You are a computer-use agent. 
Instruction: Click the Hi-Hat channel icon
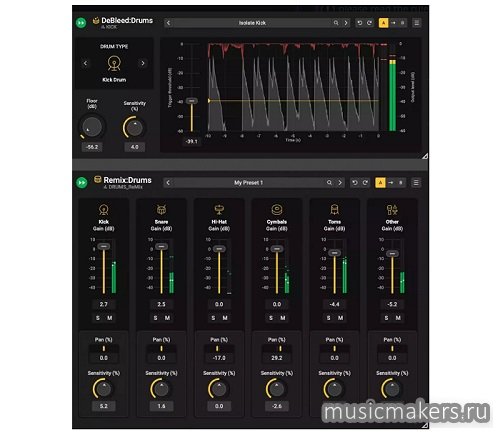click(219, 210)
